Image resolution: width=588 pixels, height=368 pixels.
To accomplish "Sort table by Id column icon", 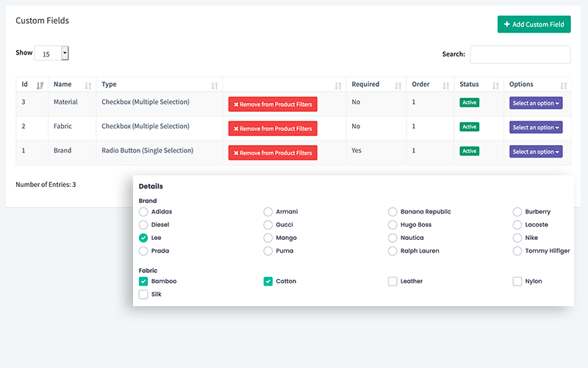I will click(x=40, y=85).
